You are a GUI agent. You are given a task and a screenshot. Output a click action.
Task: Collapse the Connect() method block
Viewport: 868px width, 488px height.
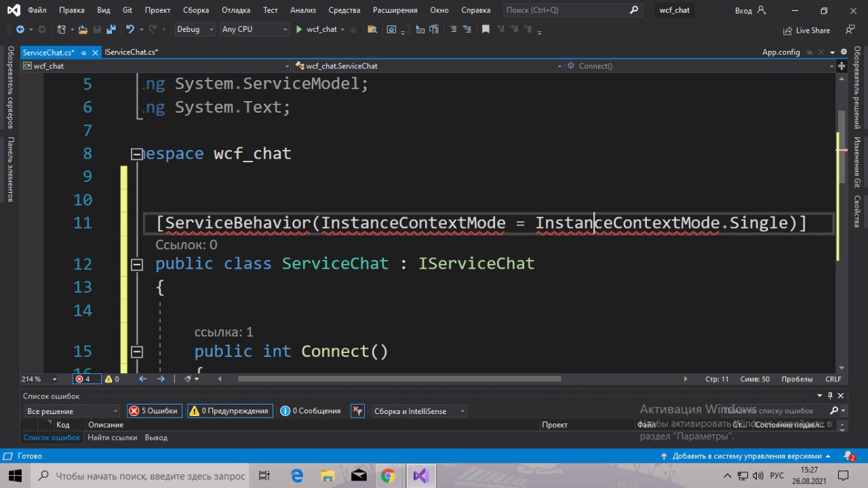tap(137, 352)
